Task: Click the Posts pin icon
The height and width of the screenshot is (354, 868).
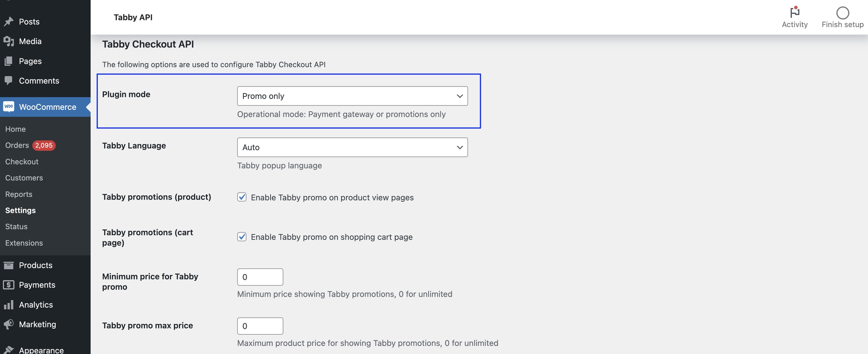Action: coord(8,22)
